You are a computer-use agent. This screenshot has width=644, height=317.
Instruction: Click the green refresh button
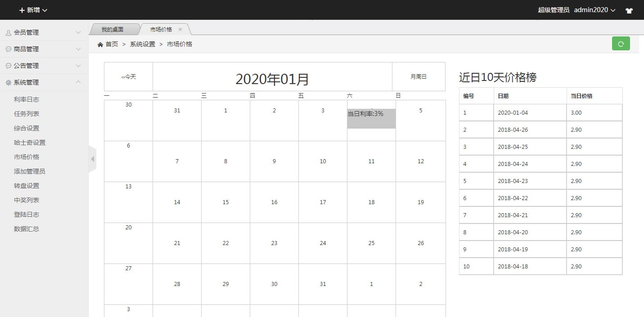[621, 44]
